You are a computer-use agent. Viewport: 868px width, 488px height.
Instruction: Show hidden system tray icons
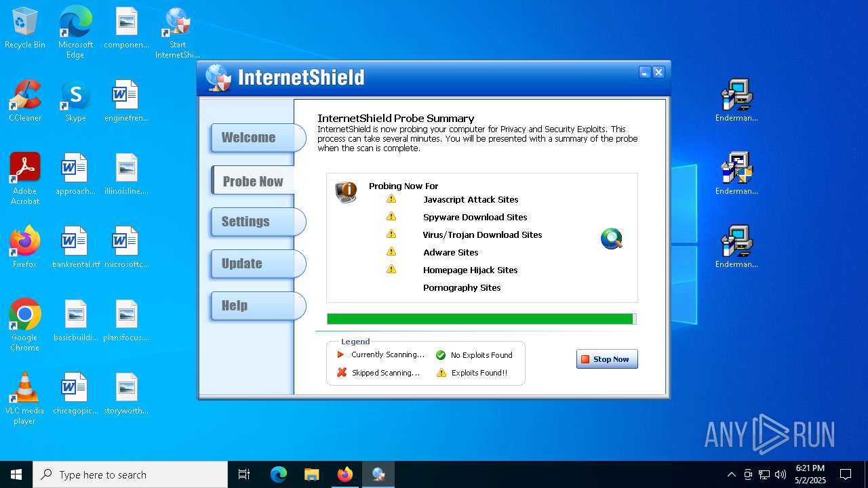[x=731, y=474]
